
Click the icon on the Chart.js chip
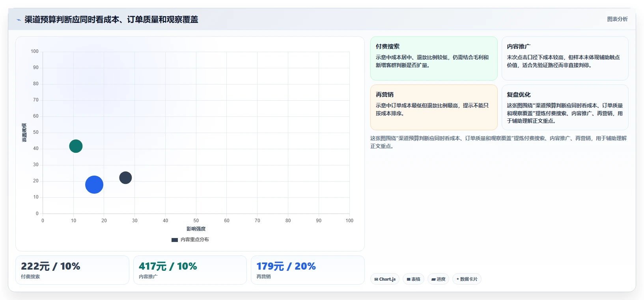pos(376,279)
